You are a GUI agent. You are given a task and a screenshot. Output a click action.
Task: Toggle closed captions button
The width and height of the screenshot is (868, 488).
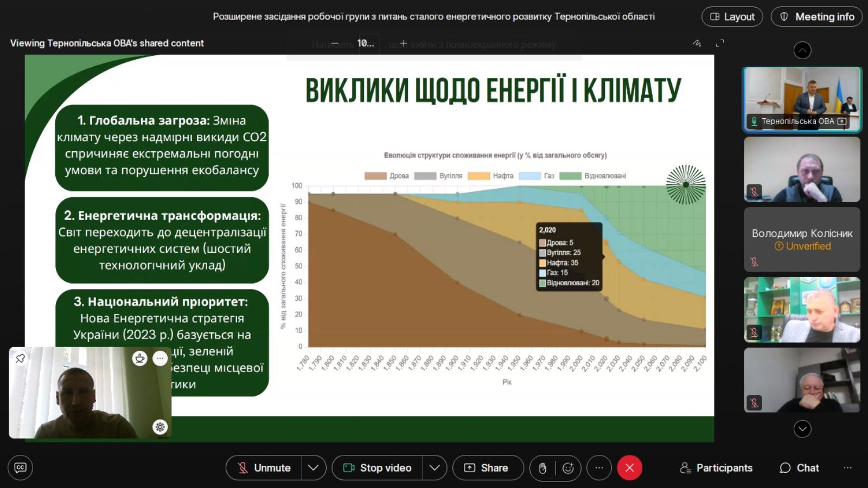coord(20,468)
